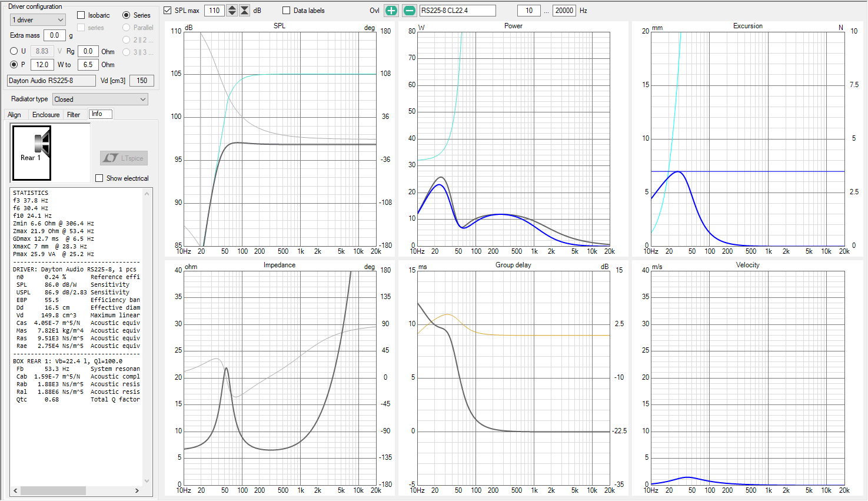The height and width of the screenshot is (501, 868).
Task: Click the 'BOX REAR 1: Vb=22.4 l' line
Action: tap(68, 361)
